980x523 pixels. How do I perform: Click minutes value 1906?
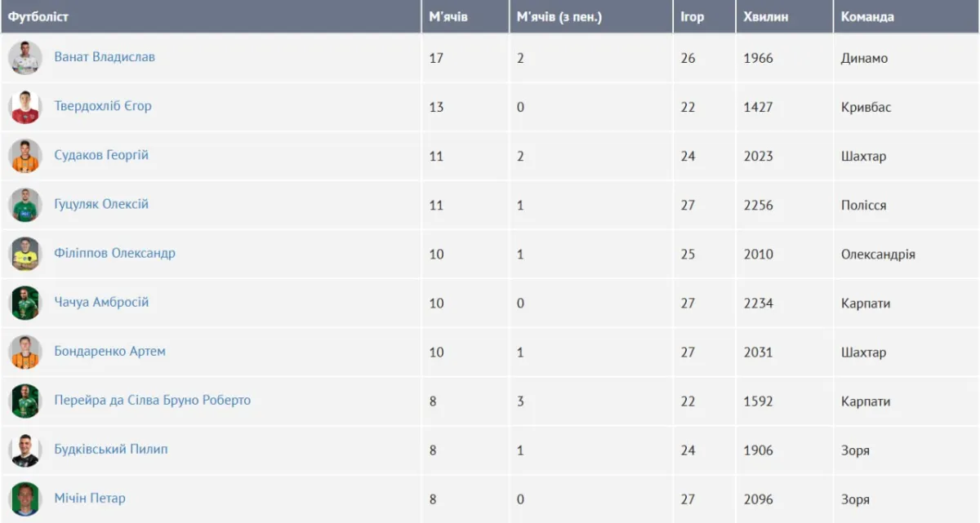(x=758, y=450)
